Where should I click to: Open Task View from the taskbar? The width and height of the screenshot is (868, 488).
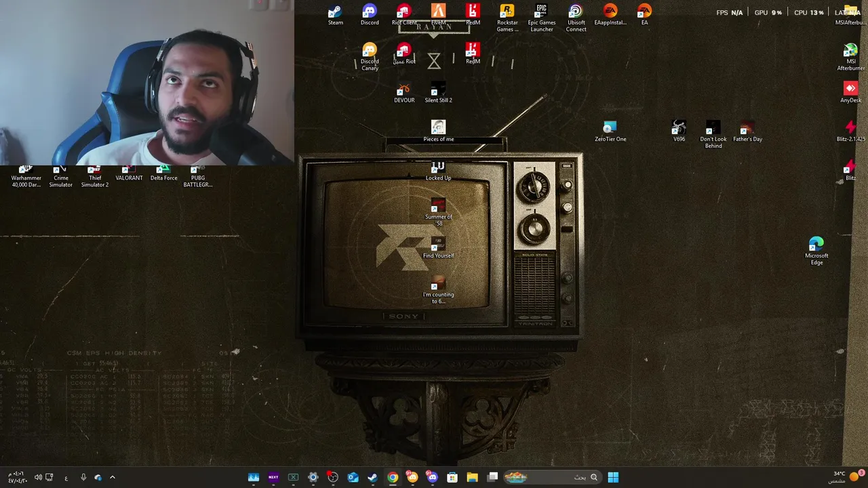(x=492, y=477)
